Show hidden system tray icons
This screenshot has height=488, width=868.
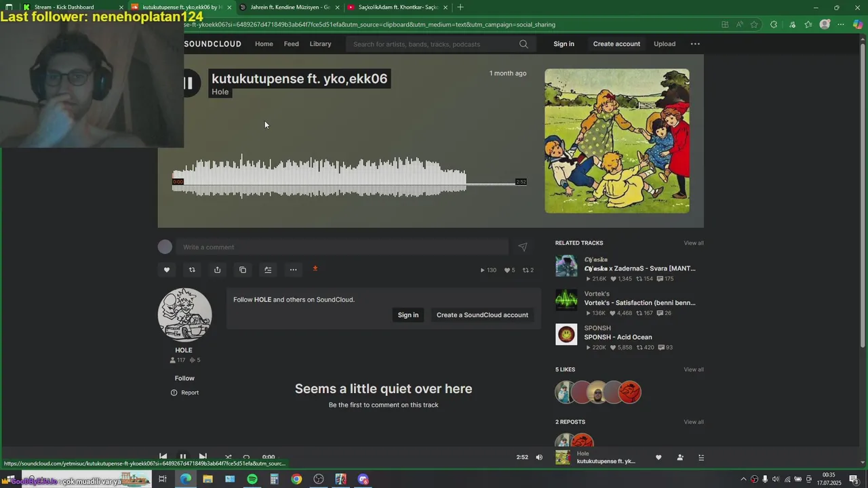[743, 479]
